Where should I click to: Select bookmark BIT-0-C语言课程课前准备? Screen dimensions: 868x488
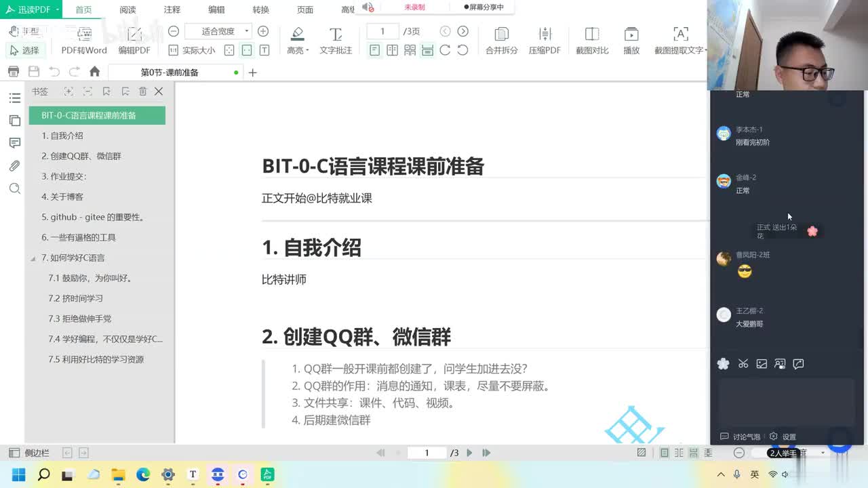(97, 115)
